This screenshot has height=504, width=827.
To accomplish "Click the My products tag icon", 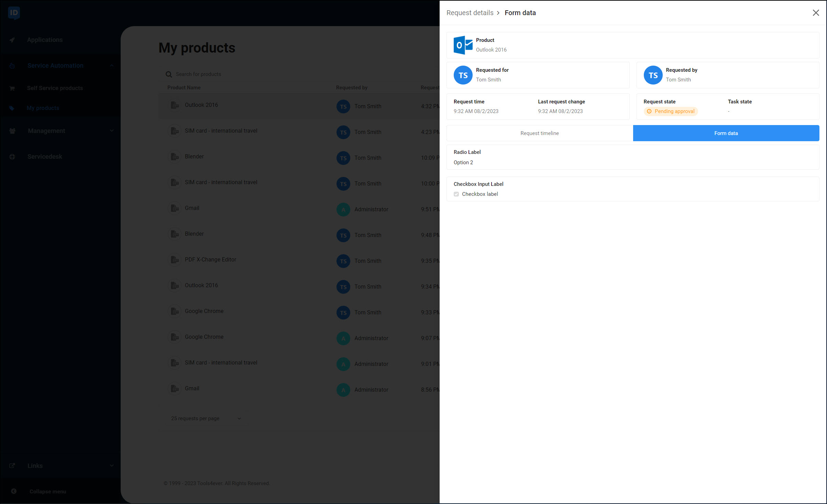I will coord(12,108).
